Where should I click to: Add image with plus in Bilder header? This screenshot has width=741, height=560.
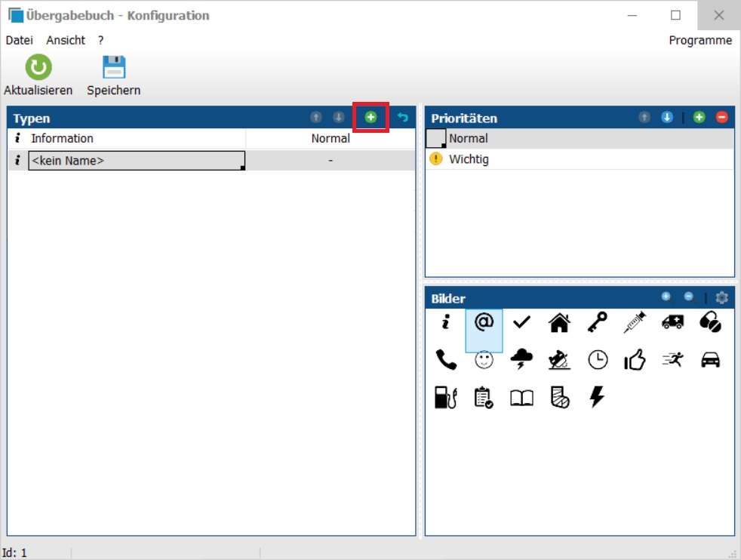[x=666, y=297]
